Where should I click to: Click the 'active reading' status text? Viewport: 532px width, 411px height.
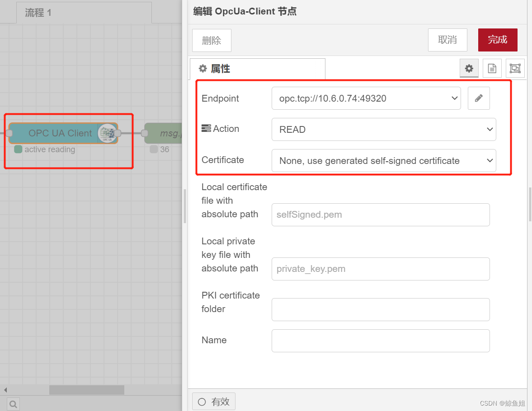pos(50,149)
